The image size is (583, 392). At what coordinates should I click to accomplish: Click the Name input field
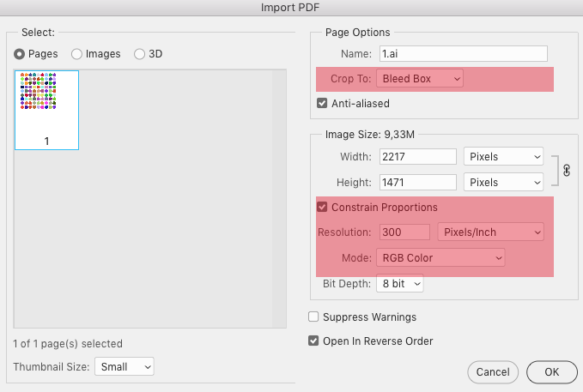point(463,54)
